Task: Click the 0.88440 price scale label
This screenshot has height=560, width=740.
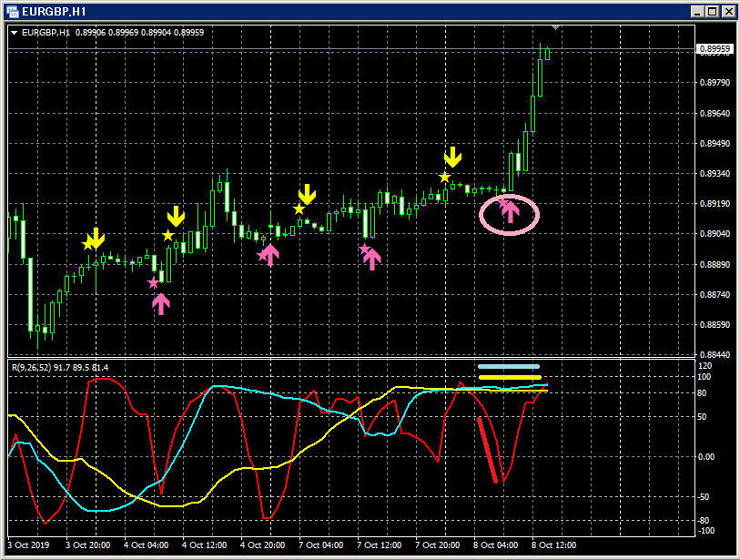Action: click(715, 354)
